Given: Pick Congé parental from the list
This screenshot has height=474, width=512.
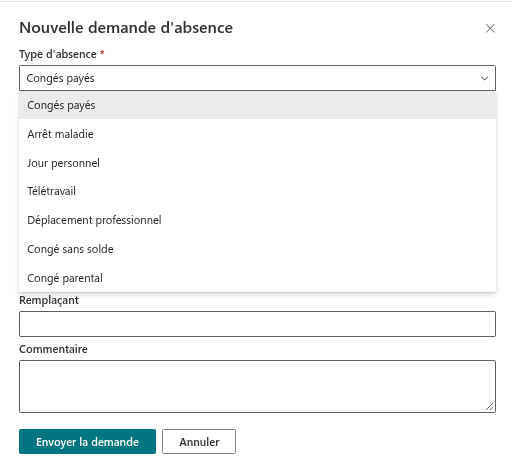Looking at the screenshot, I should click(x=257, y=278).
